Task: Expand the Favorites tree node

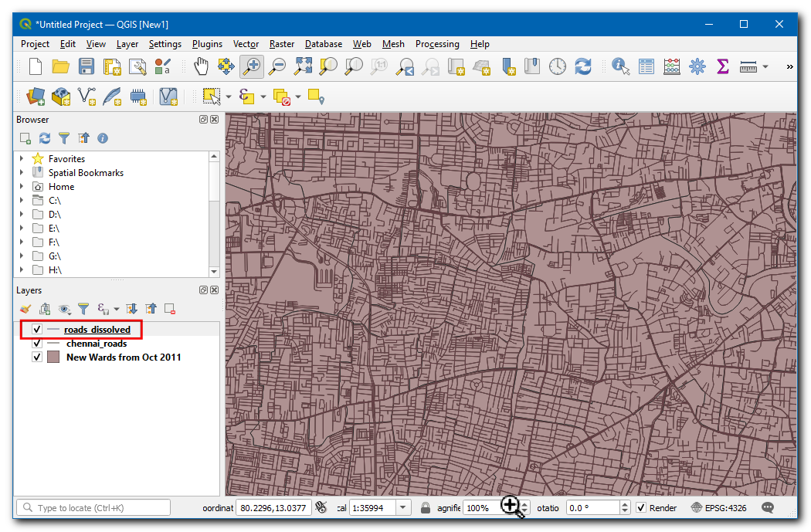Action: [22, 159]
